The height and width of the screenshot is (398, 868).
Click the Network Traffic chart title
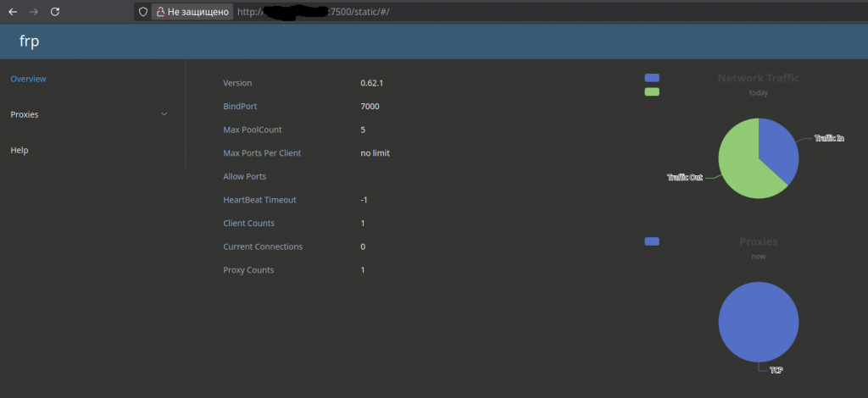[759, 78]
